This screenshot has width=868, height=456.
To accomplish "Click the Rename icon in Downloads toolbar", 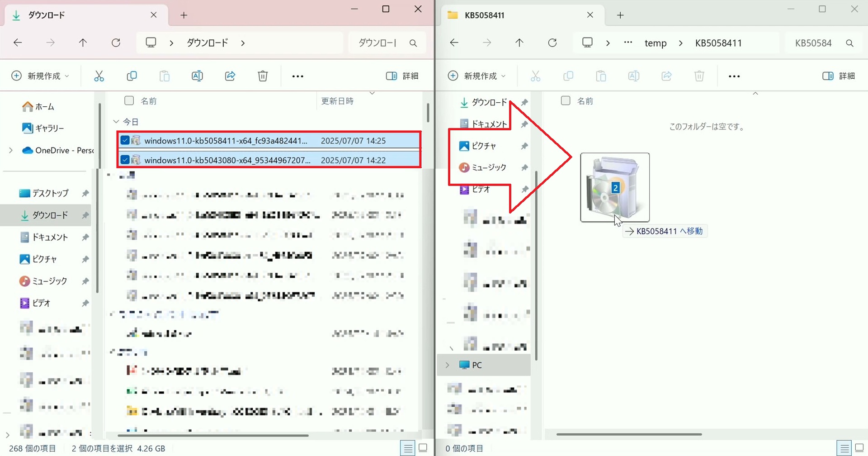I will click(197, 76).
